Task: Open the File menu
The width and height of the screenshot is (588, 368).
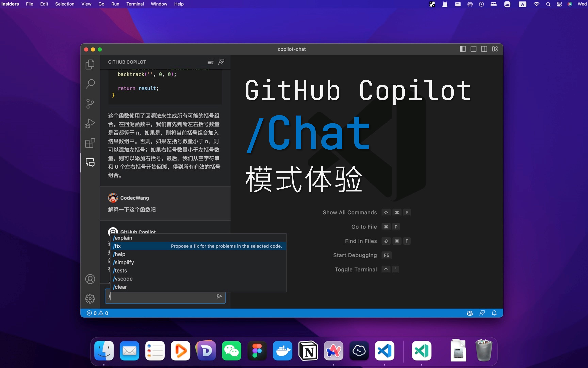Action: (x=29, y=4)
